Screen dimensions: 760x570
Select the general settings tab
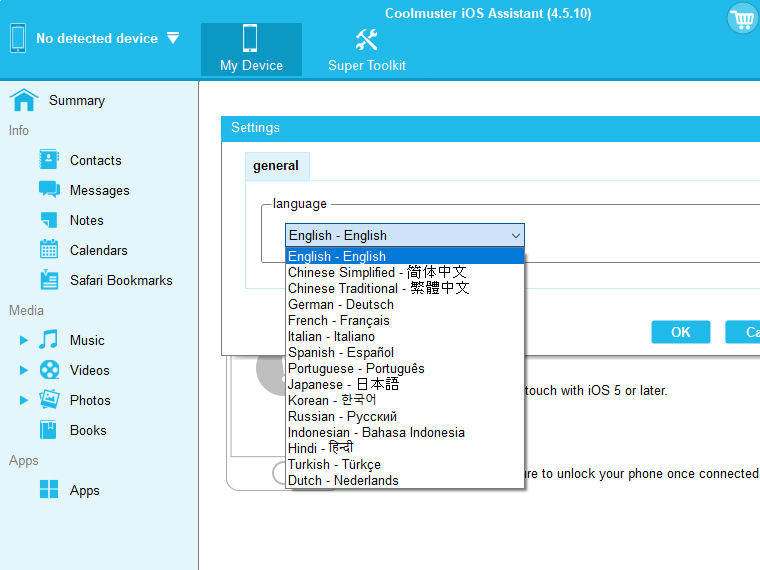[277, 166]
